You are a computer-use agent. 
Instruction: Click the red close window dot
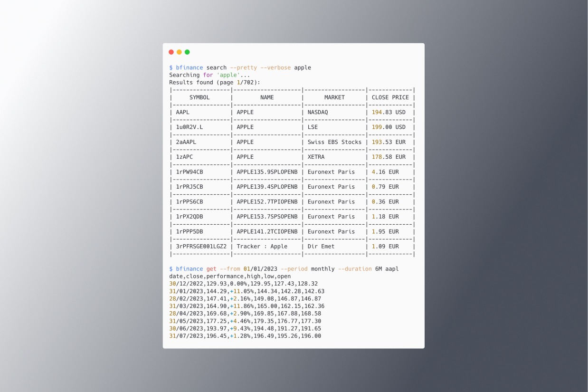(171, 52)
